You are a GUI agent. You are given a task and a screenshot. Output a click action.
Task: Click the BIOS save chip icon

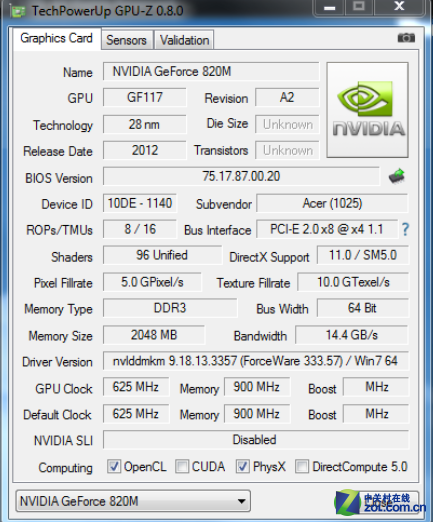[x=397, y=176]
